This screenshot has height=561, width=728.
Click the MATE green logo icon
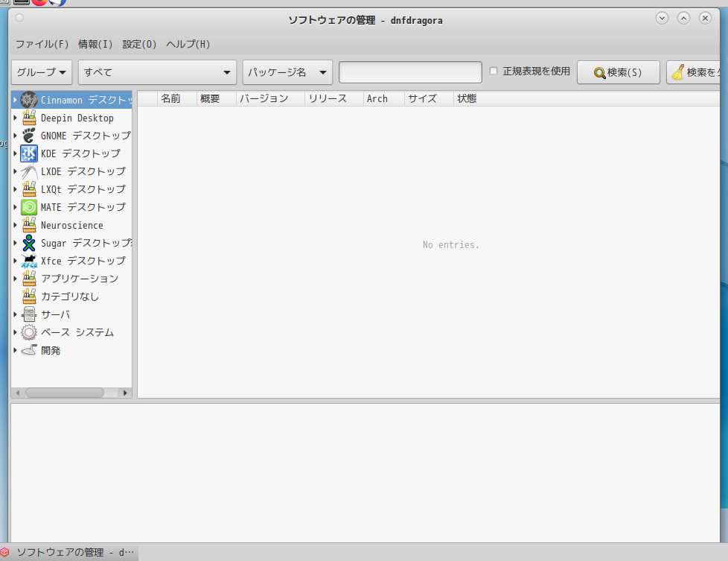29,207
